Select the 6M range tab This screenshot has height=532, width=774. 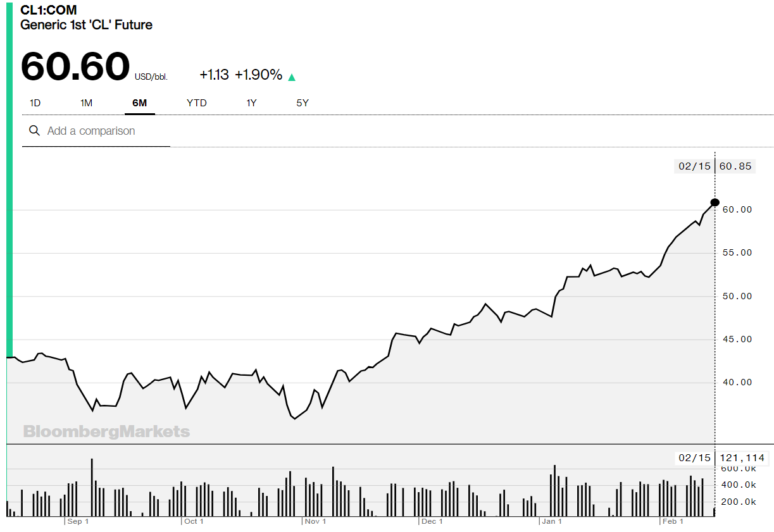tap(139, 103)
